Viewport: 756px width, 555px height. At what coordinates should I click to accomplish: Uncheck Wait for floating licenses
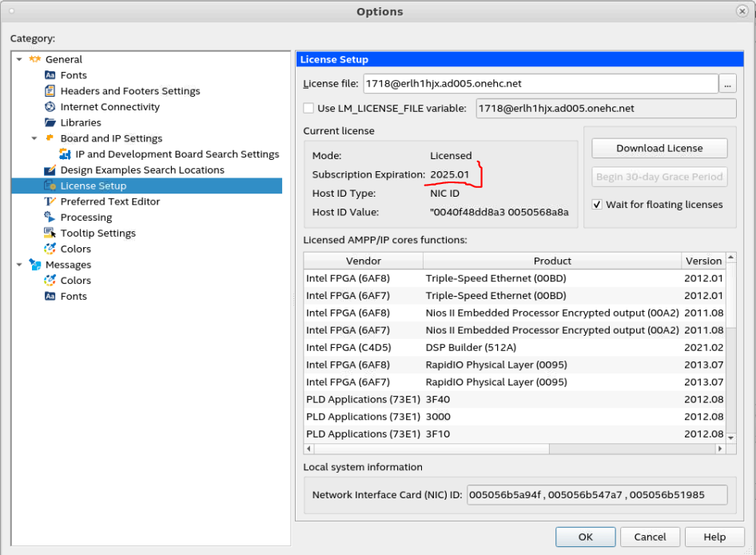(597, 205)
